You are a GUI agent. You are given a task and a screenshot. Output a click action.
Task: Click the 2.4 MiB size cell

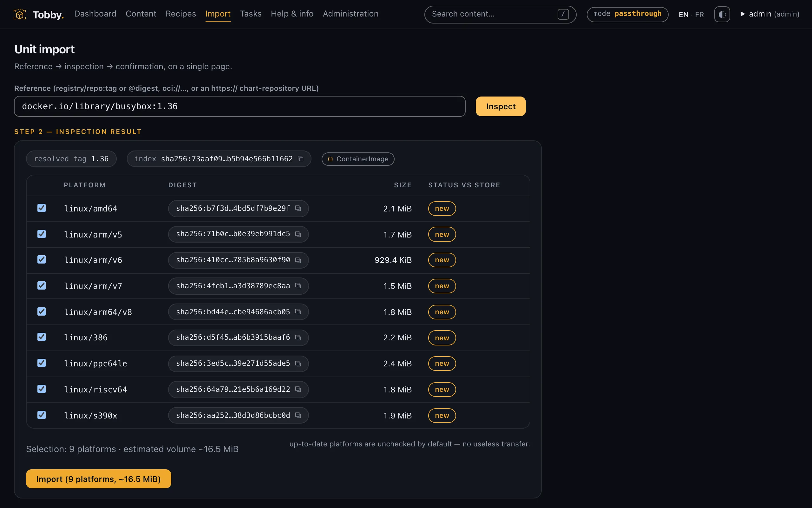click(397, 364)
